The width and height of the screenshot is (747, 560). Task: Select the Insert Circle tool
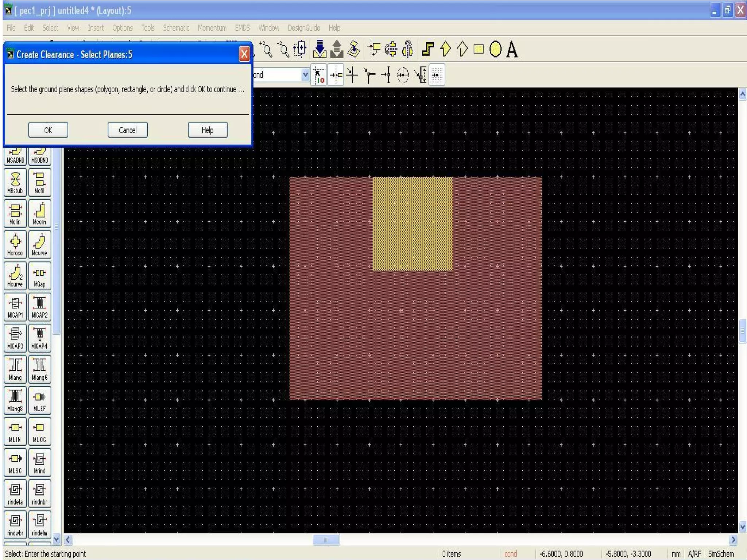tap(495, 49)
